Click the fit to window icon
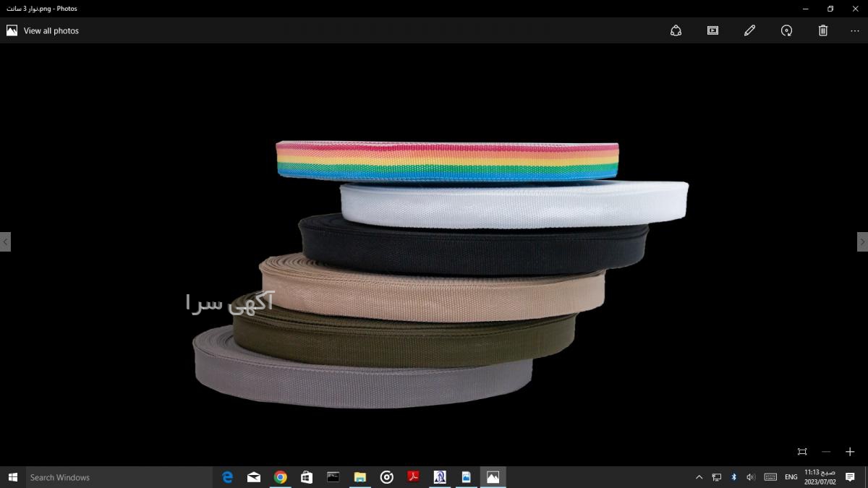The height and width of the screenshot is (488, 868). (x=802, y=451)
